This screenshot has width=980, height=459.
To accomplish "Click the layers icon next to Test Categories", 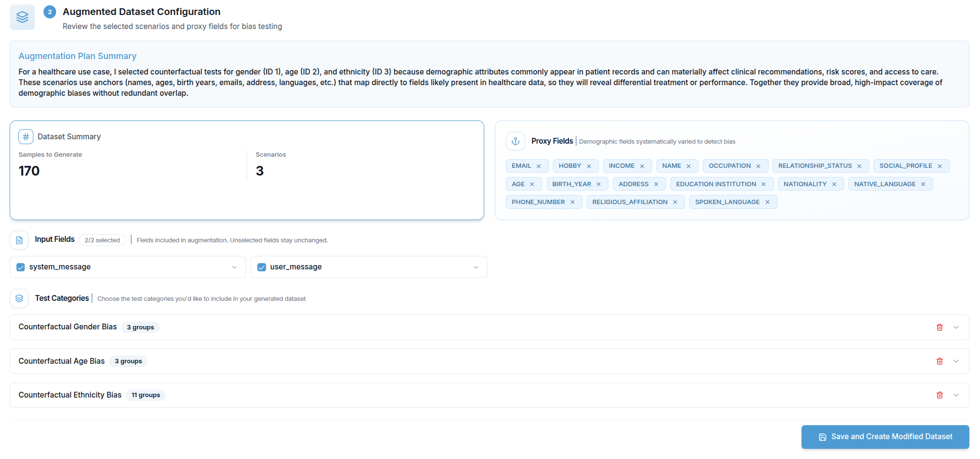I will tap(19, 298).
